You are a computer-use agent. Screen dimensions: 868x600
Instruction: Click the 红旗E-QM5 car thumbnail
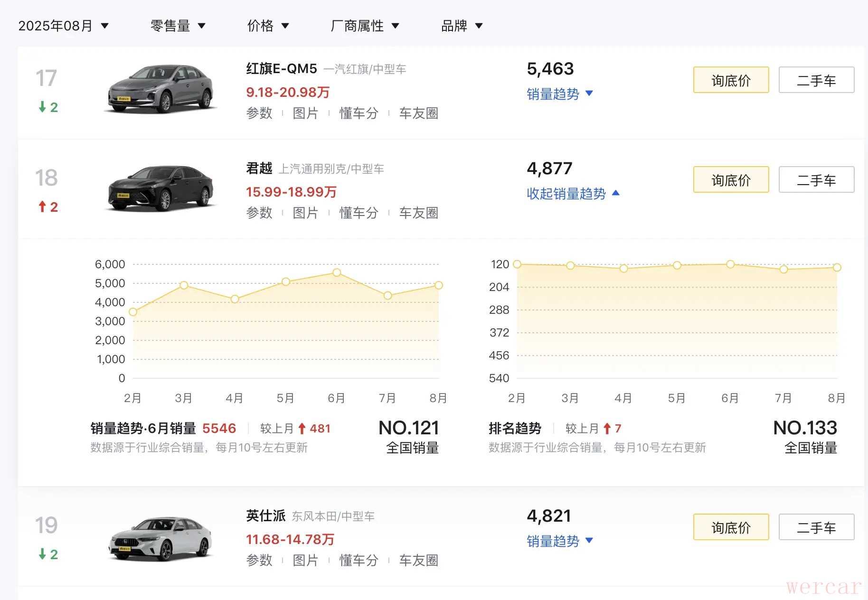click(x=160, y=90)
